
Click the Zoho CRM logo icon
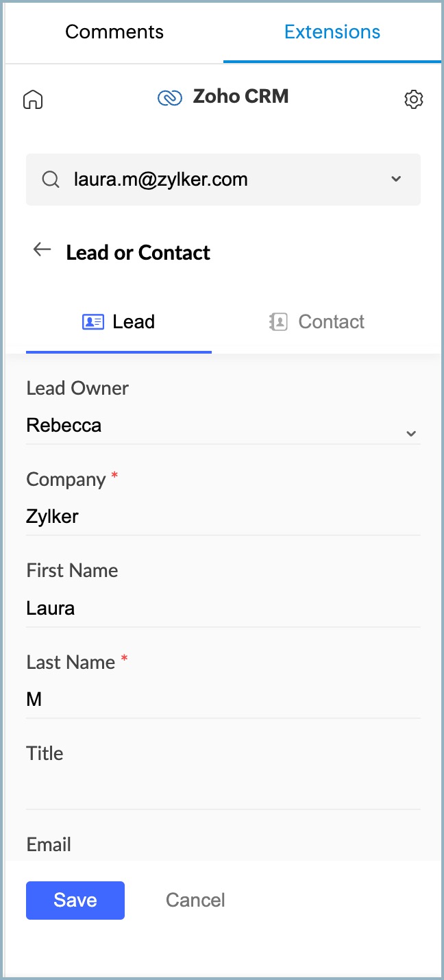tap(169, 97)
